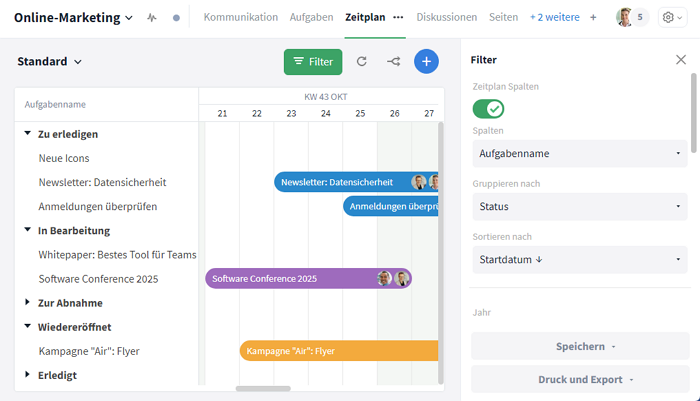Switch to the Diskussionen tab

coord(446,18)
